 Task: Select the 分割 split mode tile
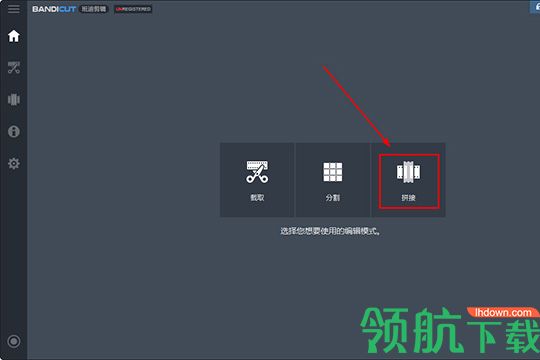coord(333,180)
